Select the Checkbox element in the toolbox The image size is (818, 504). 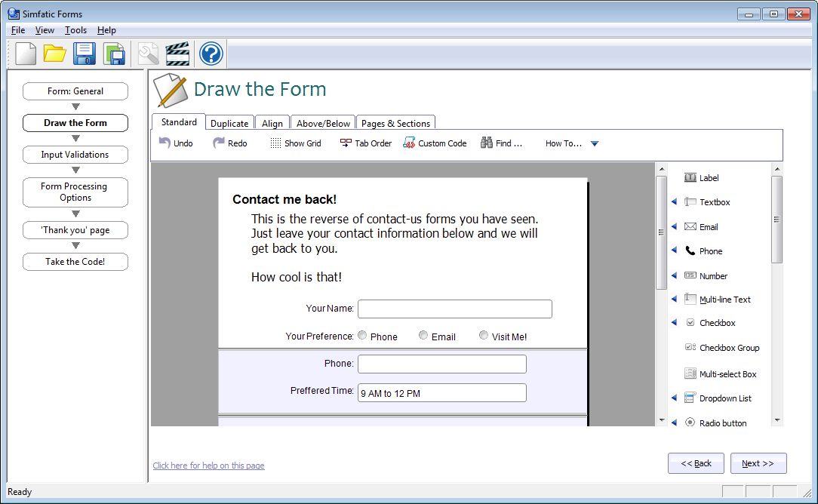tap(710, 323)
